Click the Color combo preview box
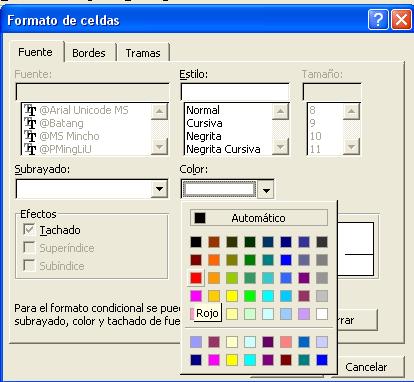The height and width of the screenshot is (382, 414). [220, 190]
